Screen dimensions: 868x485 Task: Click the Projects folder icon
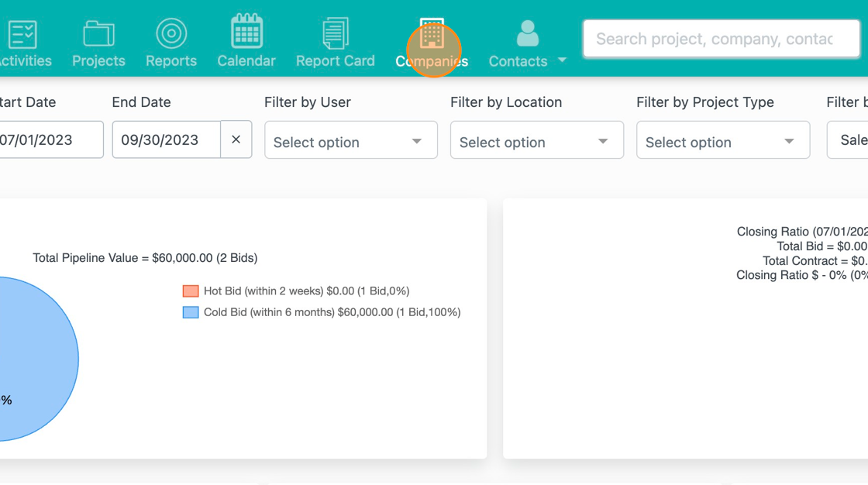pyautogui.click(x=98, y=33)
